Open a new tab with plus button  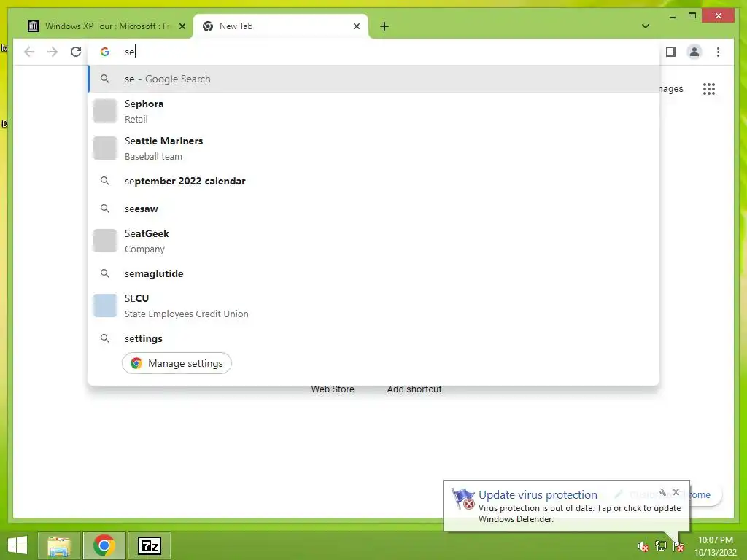click(384, 26)
